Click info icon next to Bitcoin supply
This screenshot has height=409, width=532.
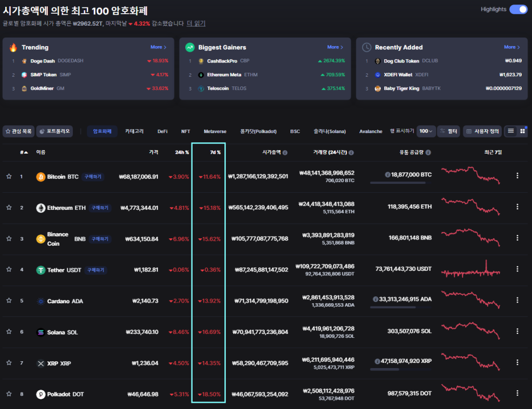[x=388, y=175]
